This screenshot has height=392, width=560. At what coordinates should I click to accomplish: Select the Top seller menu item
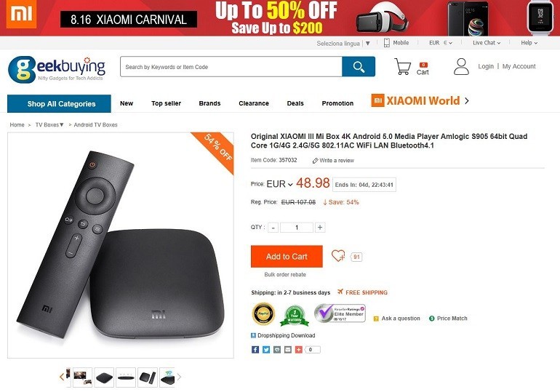(x=166, y=103)
